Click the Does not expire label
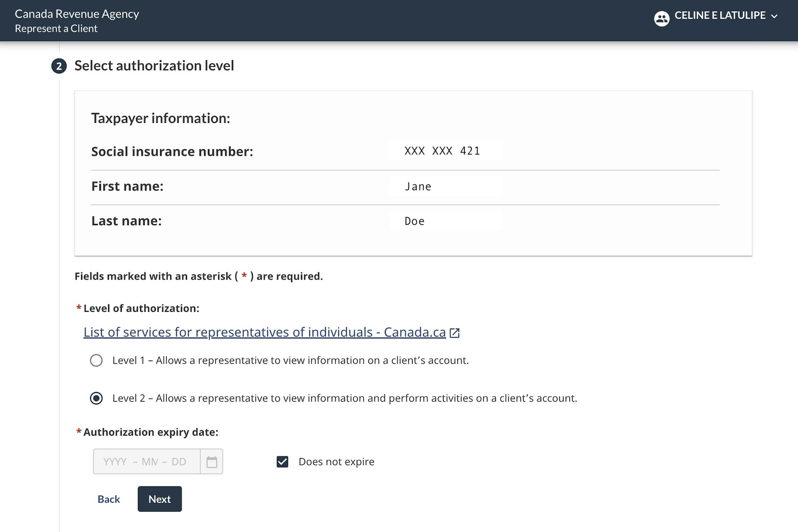This screenshot has width=798, height=532. (x=336, y=462)
